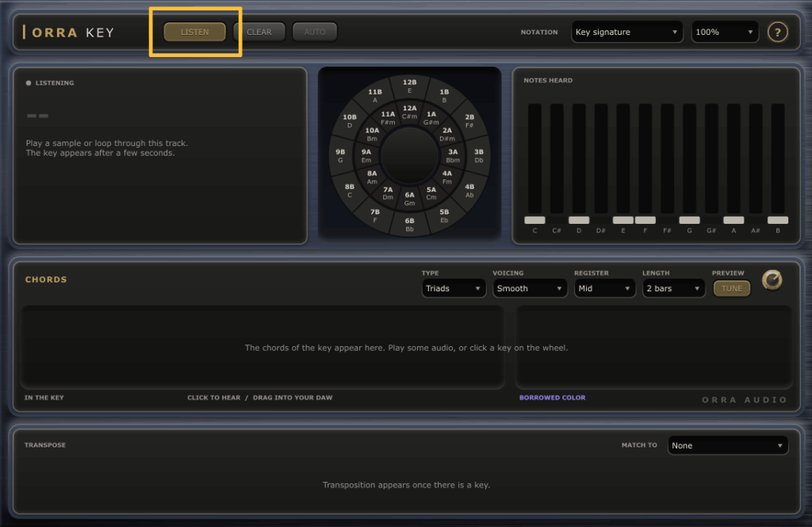Click the NOTES HEARD heading

click(548, 80)
